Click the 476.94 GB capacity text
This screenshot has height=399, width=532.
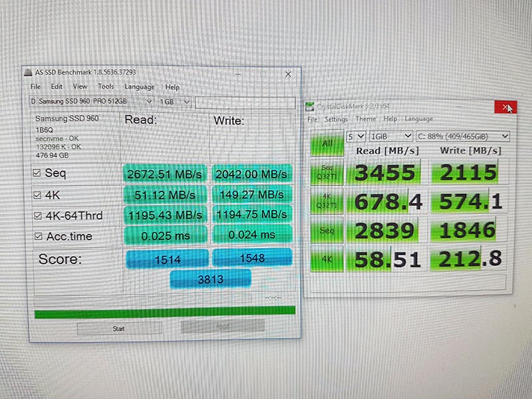point(53,156)
